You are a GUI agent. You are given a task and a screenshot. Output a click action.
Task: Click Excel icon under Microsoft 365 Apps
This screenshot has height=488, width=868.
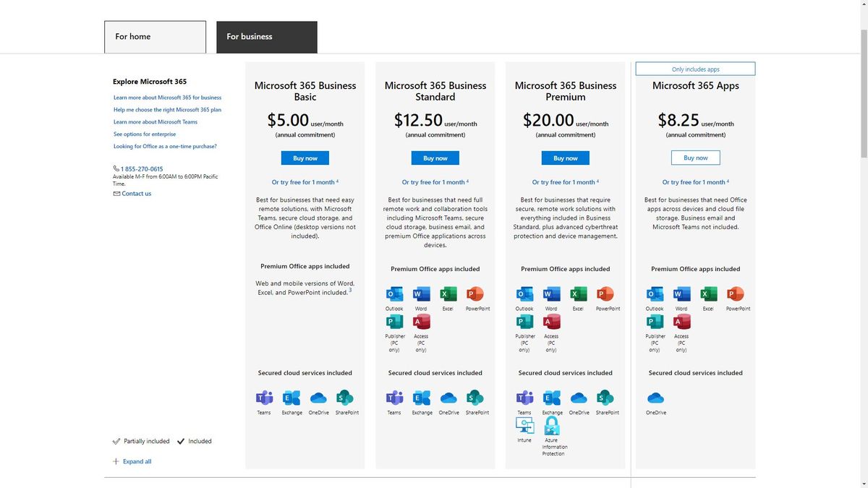708,294
